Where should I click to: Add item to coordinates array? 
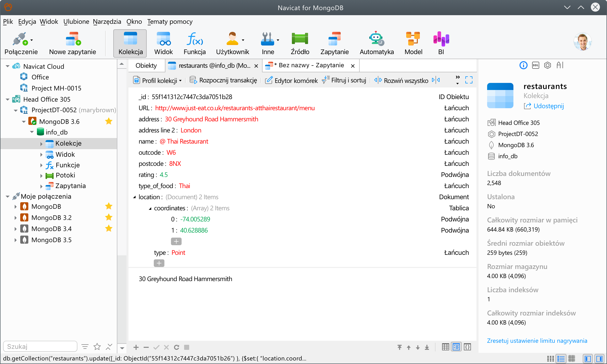tap(176, 241)
